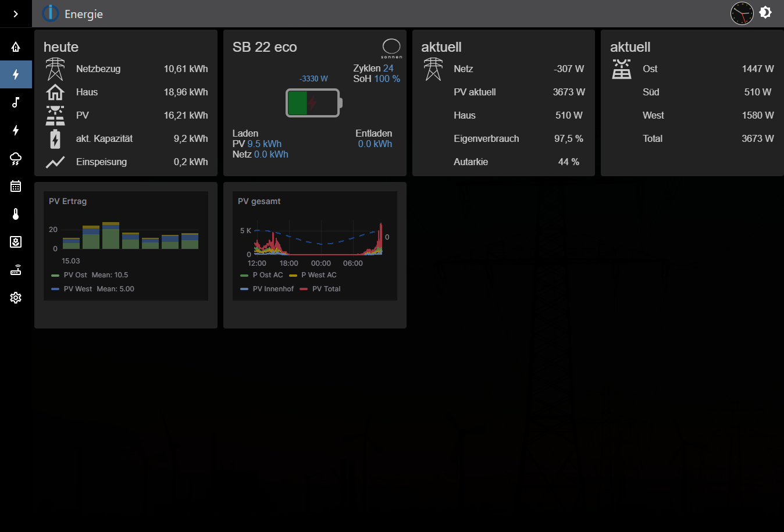Click the ioBroker logo next to Energie
This screenshot has width=784, height=532.
[x=51, y=13]
